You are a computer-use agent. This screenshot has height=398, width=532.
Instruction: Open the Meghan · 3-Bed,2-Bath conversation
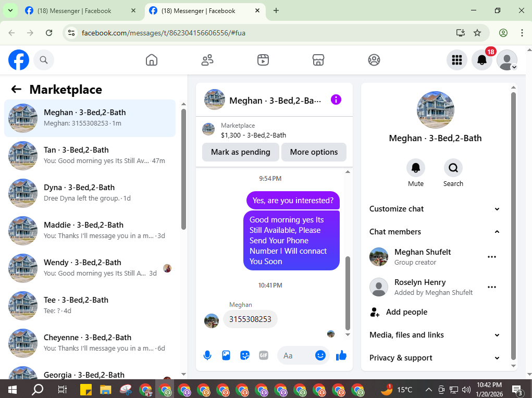click(90, 118)
